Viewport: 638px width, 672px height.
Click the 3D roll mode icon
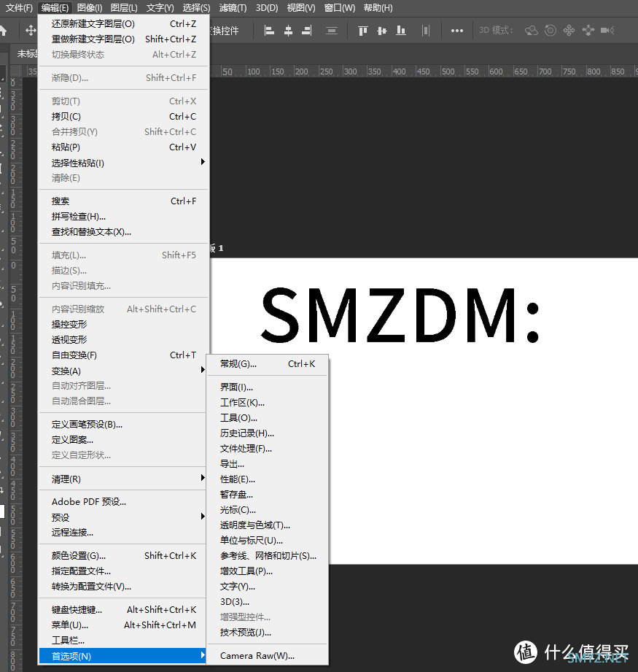(551, 31)
